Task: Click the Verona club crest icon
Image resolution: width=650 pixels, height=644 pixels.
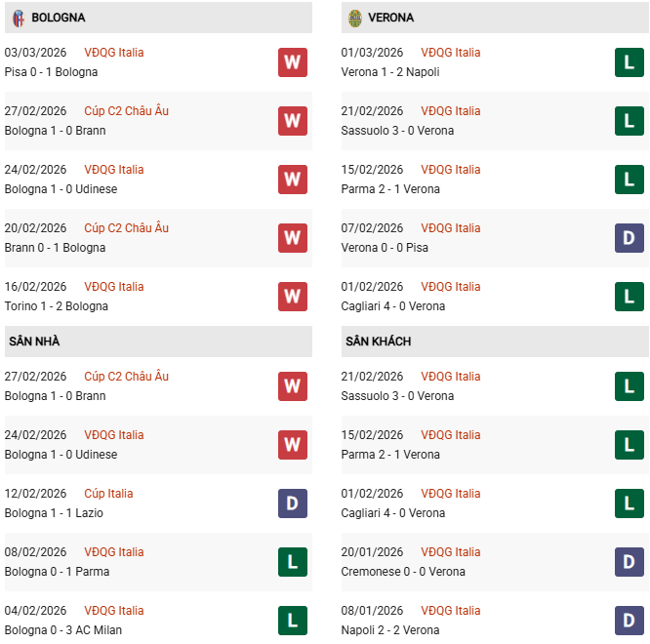Action: 355,18
